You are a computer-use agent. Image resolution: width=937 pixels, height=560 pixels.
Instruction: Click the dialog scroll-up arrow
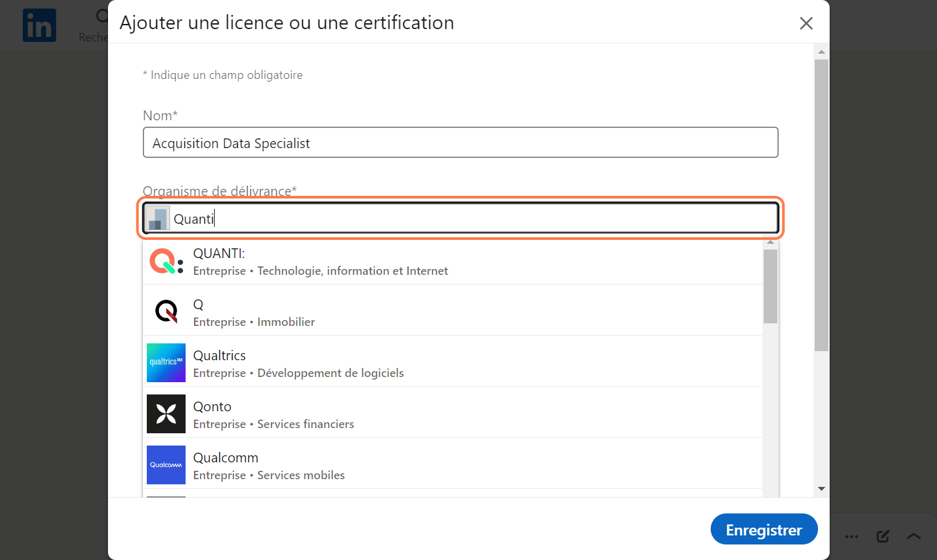pyautogui.click(x=821, y=52)
